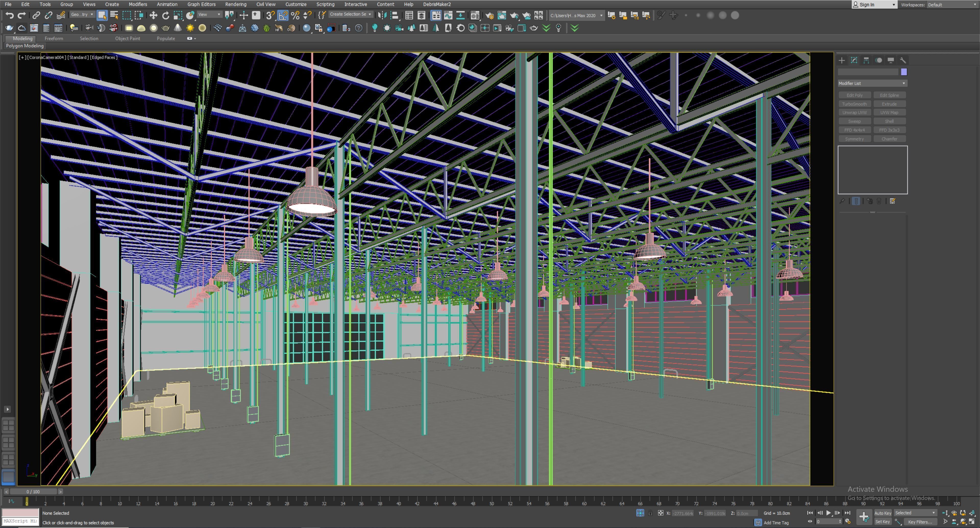980x528 pixels.
Task: Click the Redo arrow icon
Action: click(22, 15)
